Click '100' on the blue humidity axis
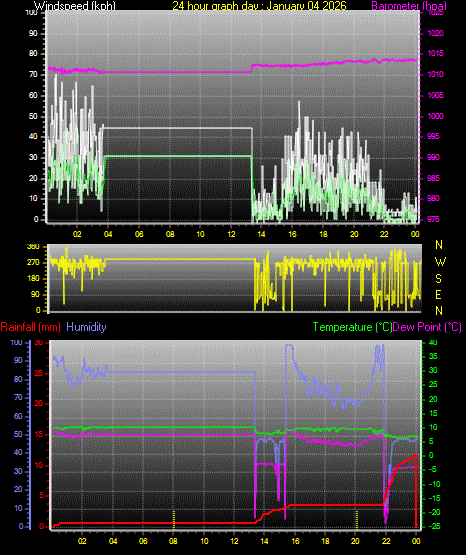The width and height of the screenshot is (466, 555). [x=17, y=343]
